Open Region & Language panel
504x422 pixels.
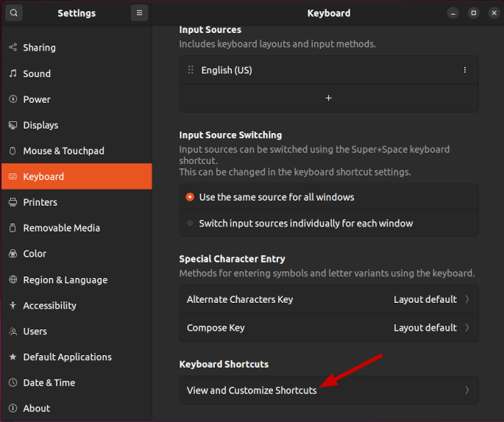pos(65,280)
